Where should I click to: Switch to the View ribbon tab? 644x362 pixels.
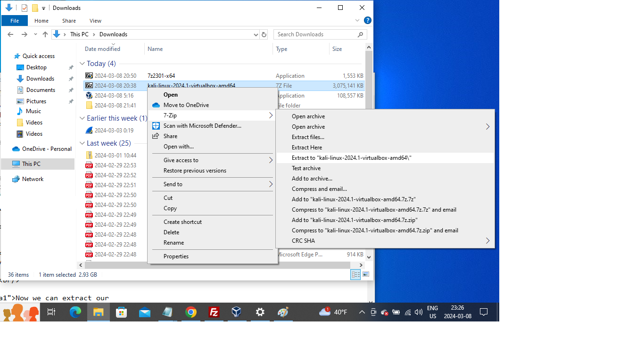click(95, 21)
